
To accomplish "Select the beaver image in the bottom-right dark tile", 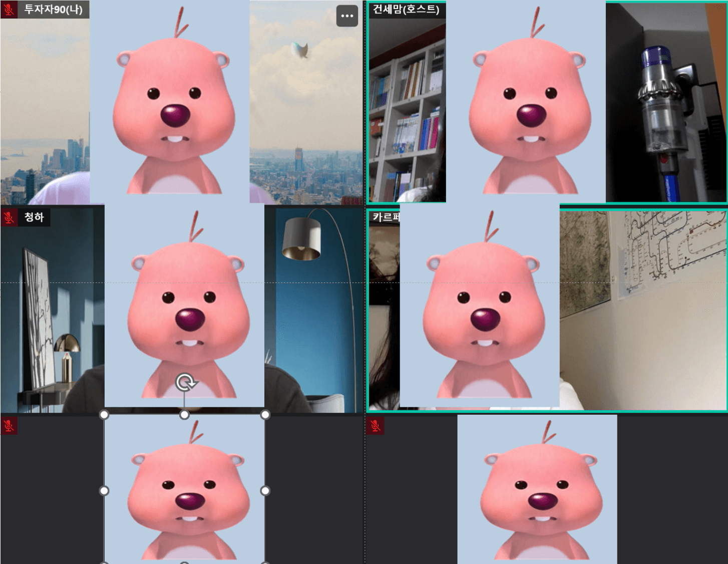I will pos(537,489).
